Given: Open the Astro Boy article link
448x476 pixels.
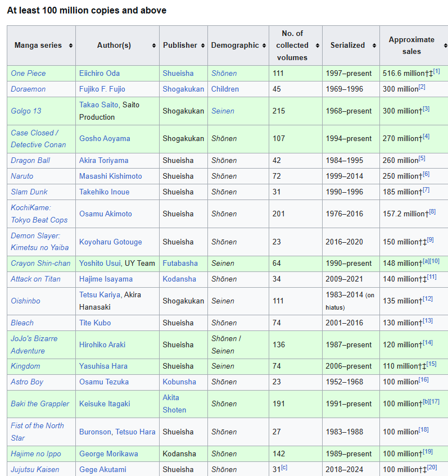Looking at the screenshot, I should click(27, 382).
